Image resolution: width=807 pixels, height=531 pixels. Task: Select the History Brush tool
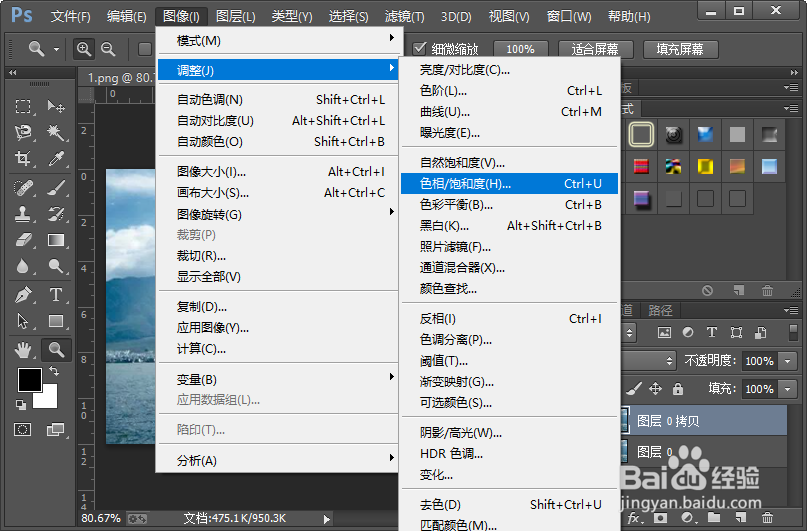(56, 214)
